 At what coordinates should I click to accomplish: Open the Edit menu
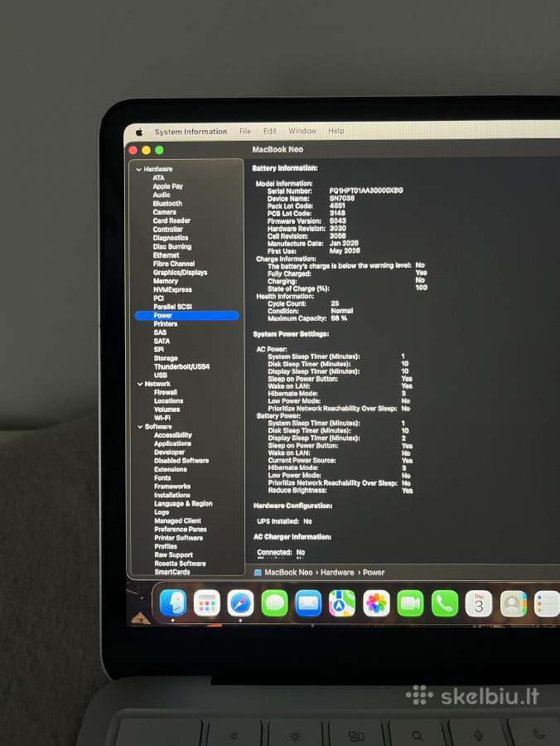coord(269,131)
